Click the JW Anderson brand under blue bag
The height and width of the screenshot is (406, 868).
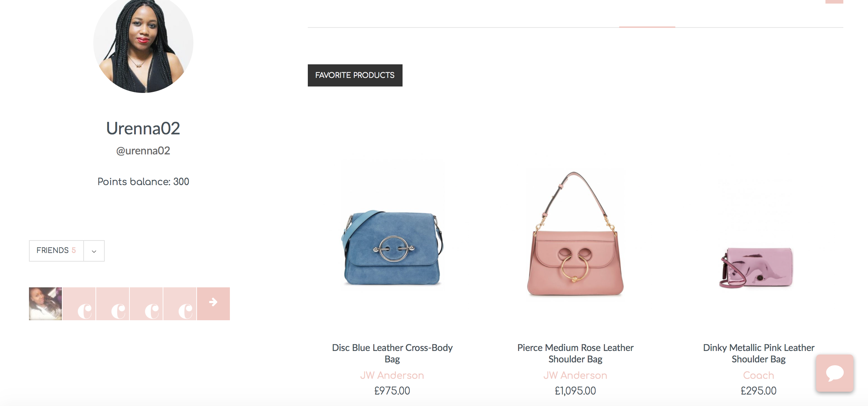tap(392, 375)
